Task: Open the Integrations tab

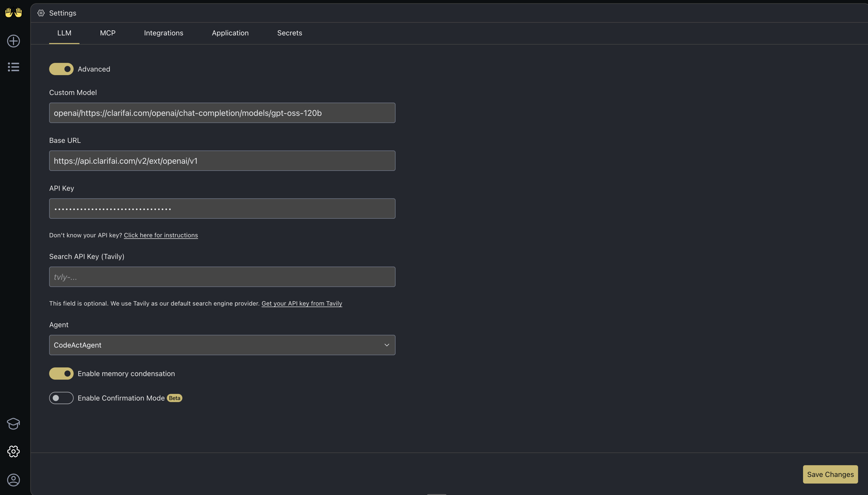Action: 164,33
